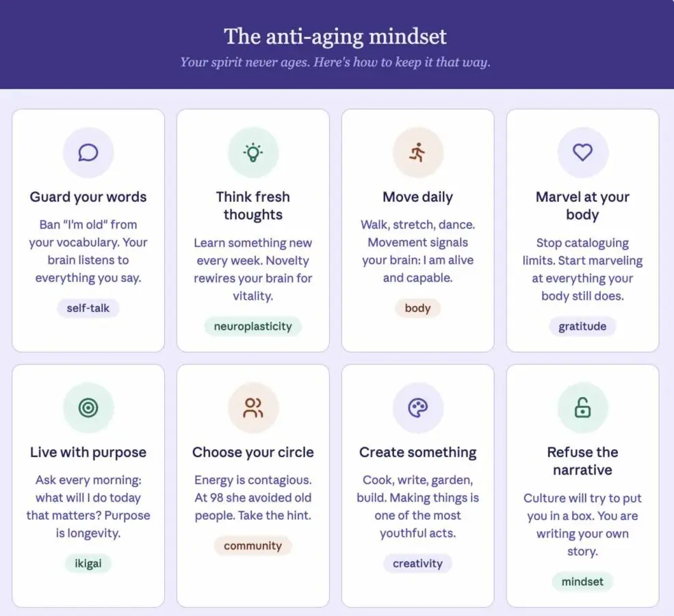
Task: Click the lightbulb icon above Think fresh thoughts
Action: pyautogui.click(x=253, y=153)
